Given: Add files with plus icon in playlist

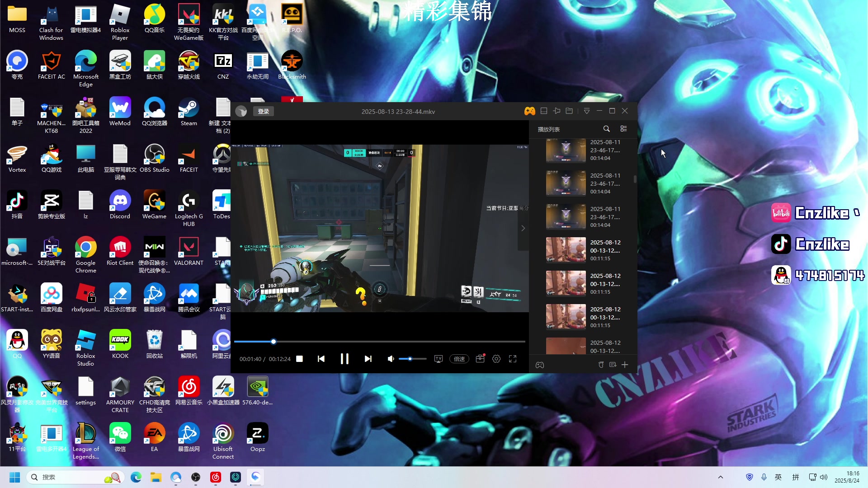Looking at the screenshot, I should [x=625, y=365].
